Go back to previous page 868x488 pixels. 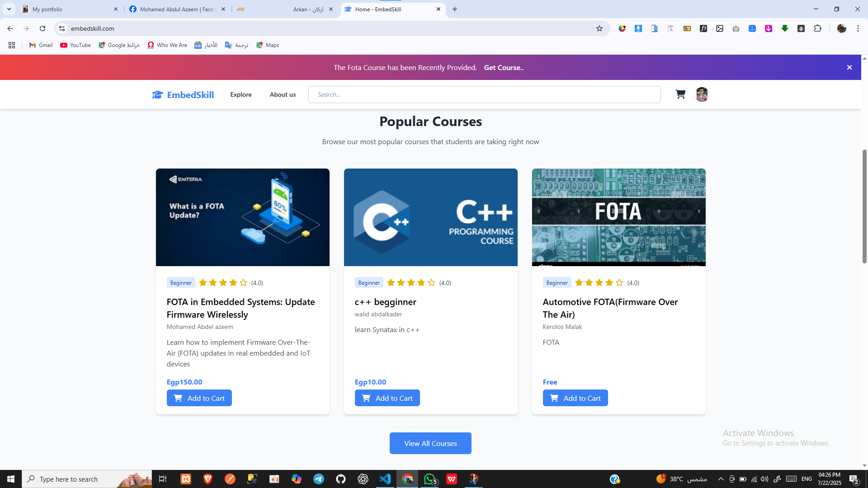(x=10, y=28)
